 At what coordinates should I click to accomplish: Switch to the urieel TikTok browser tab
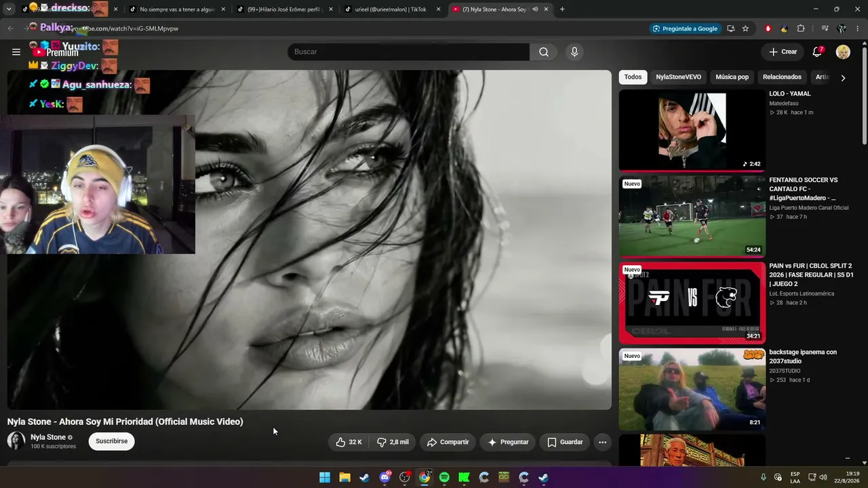point(393,9)
